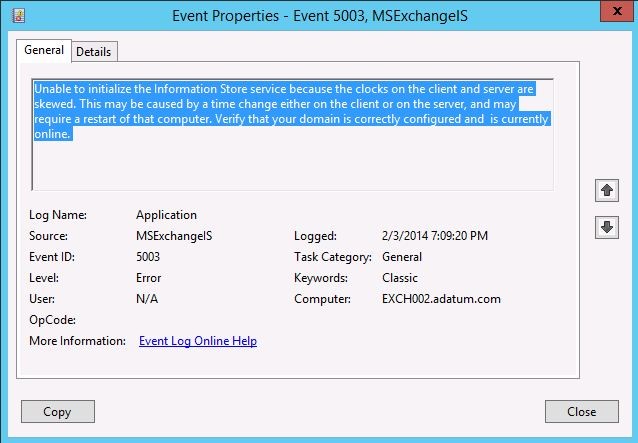Click the Keywords value Classic
The image size is (638, 443).
[400, 278]
